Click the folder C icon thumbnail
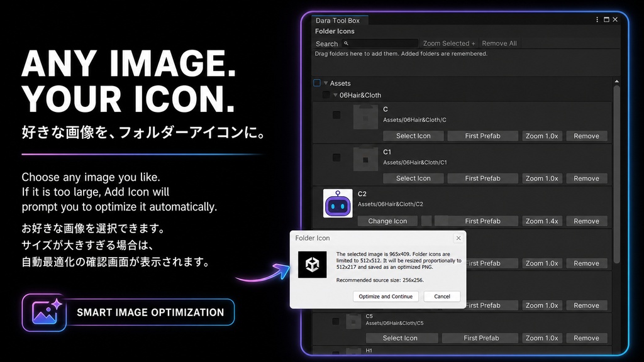This screenshot has height=362, width=644. pos(365,118)
